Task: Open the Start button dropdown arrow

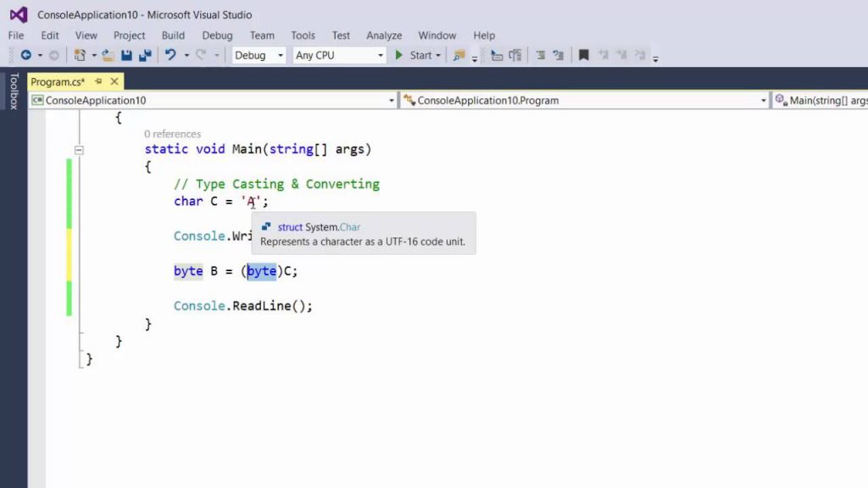Action: pyautogui.click(x=438, y=55)
